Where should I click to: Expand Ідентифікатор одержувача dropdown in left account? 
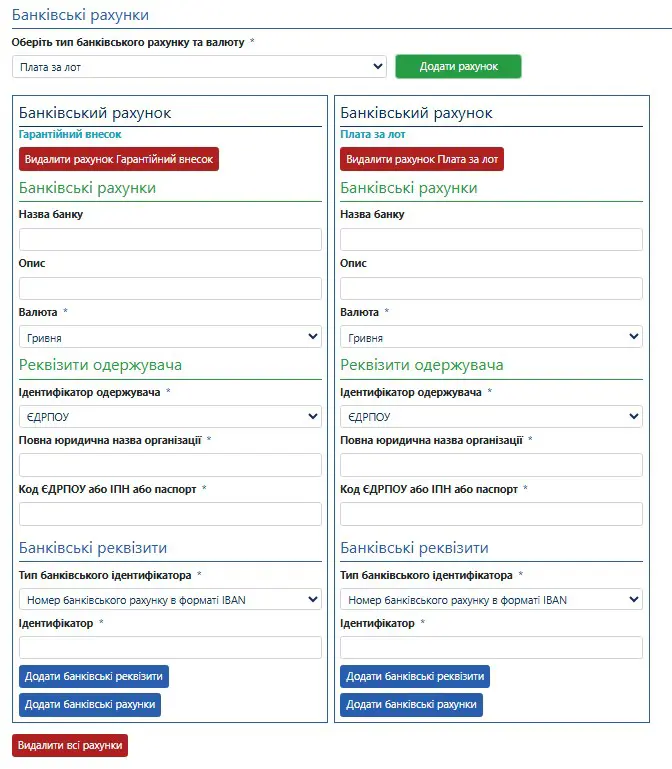pos(170,416)
